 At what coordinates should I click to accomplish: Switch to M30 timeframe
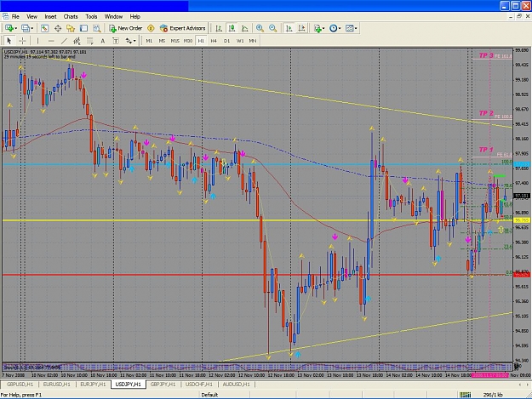click(188, 41)
